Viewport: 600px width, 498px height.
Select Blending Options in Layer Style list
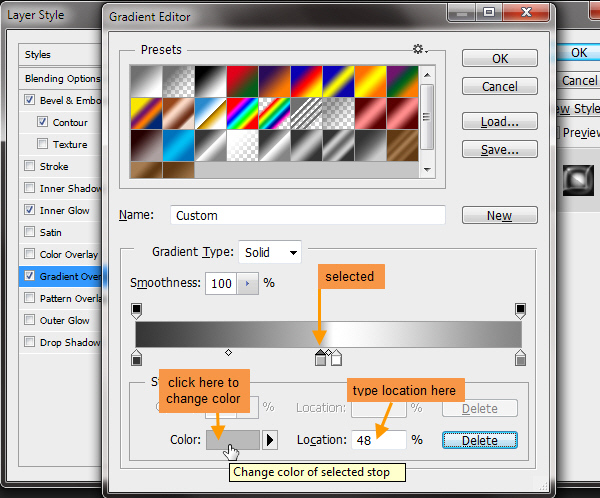pos(62,78)
